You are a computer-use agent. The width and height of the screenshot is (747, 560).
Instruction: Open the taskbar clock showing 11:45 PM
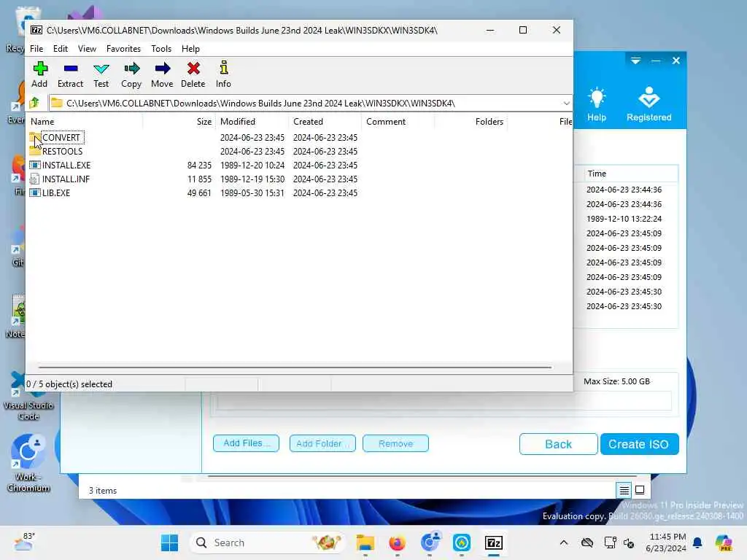pos(667,542)
